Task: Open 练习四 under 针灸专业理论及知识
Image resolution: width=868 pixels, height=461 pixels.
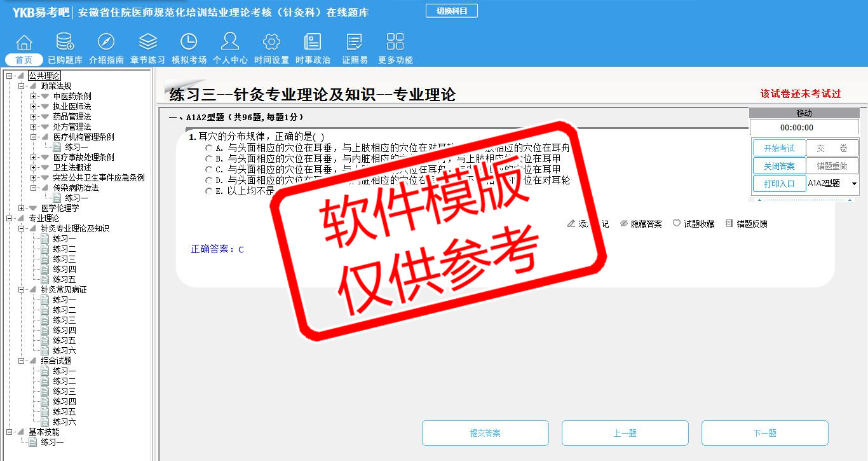Action: point(64,269)
